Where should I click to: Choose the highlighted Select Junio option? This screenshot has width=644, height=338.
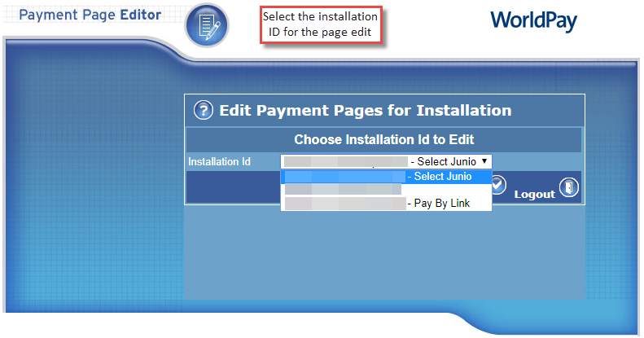click(x=386, y=177)
